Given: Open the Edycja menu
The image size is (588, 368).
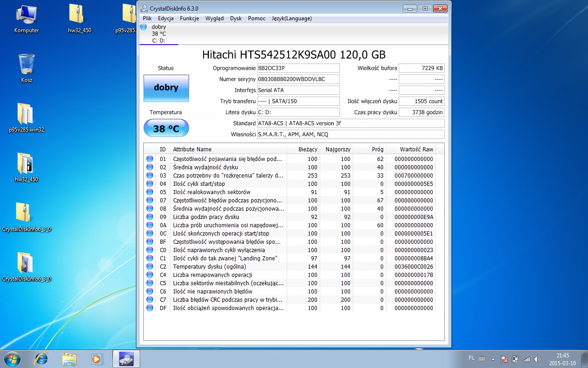Looking at the screenshot, I should [x=166, y=18].
